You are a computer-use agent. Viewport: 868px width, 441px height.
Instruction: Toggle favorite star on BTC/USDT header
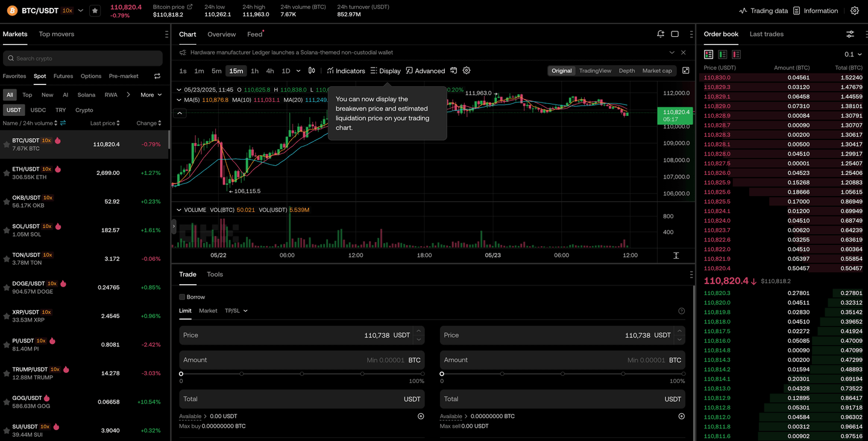coord(95,10)
